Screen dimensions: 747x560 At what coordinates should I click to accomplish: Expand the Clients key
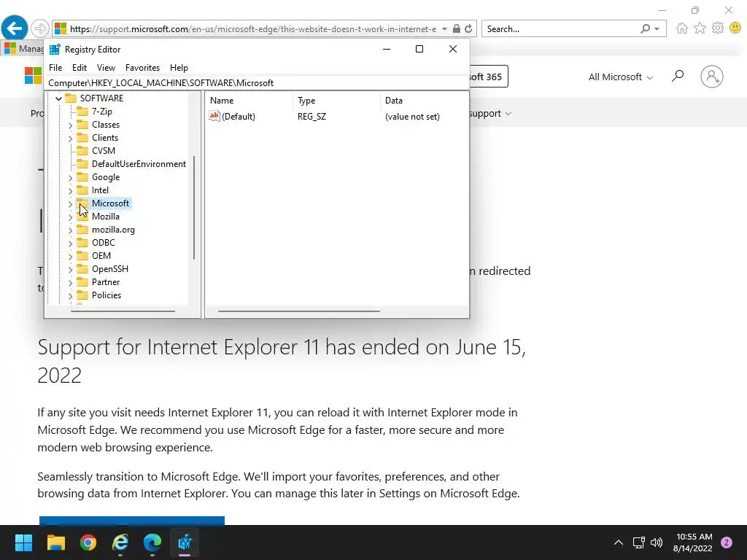coord(71,139)
